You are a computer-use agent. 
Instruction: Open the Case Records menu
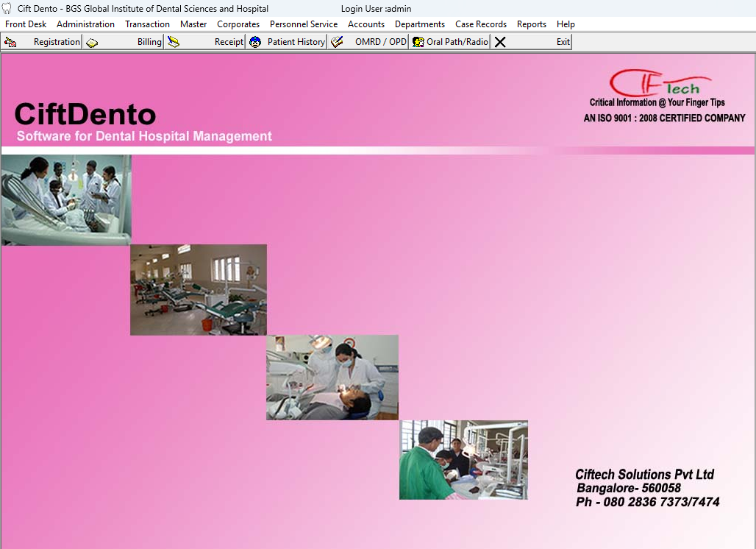pyautogui.click(x=481, y=24)
